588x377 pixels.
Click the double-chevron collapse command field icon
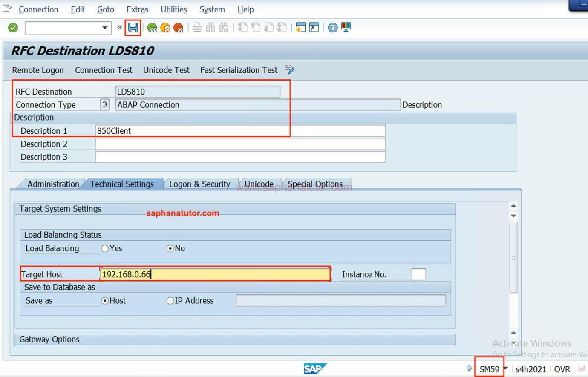coord(120,28)
